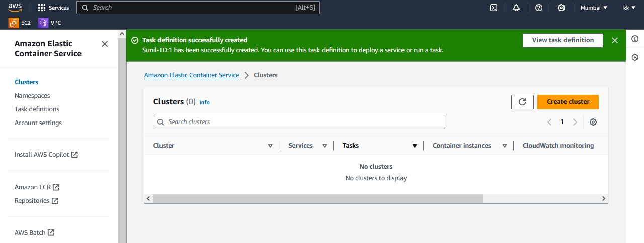Click the Create cluster button
Screen dimensions: 644x243
coord(568,102)
